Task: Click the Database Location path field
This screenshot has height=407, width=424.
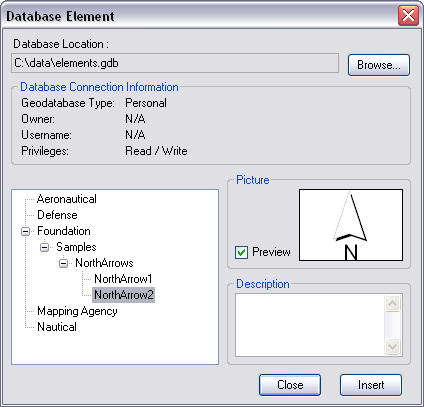Action: [175, 63]
